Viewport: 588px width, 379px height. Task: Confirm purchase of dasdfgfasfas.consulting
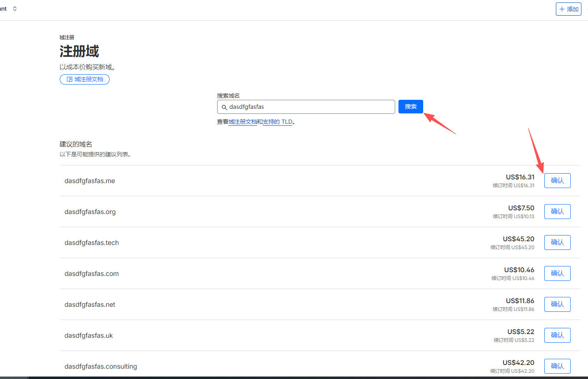557,366
